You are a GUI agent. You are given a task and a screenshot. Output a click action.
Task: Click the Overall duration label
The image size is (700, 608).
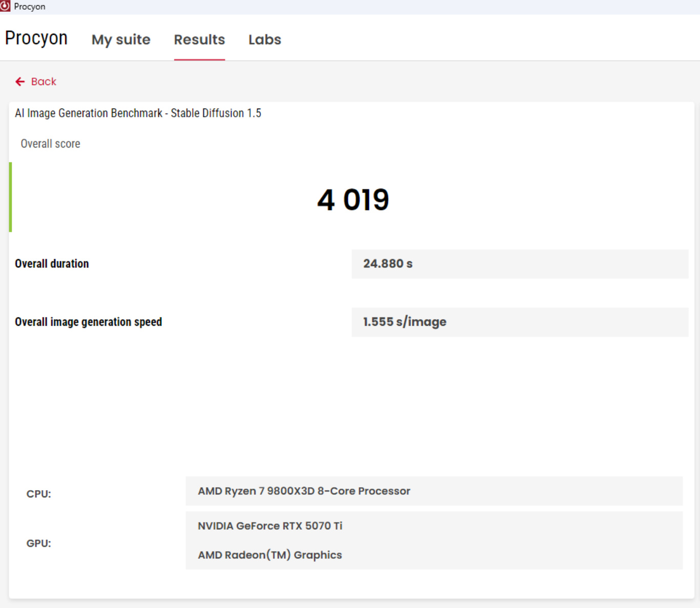point(52,264)
